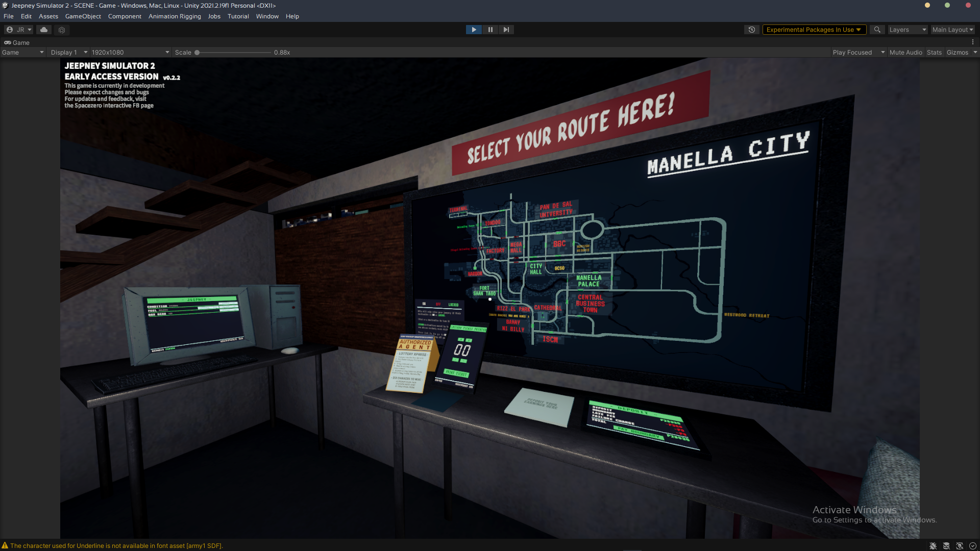This screenshot has width=980, height=551.
Task: Pause play mode
Action: pos(490,30)
